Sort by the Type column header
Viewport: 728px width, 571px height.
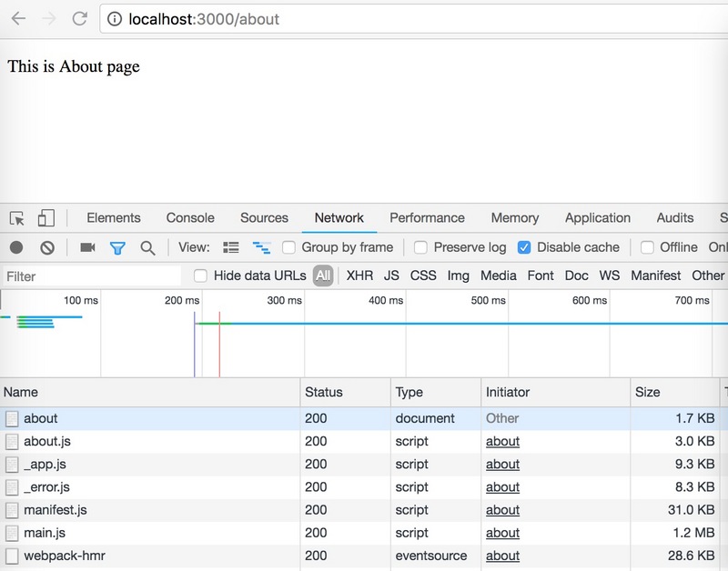tap(436, 392)
